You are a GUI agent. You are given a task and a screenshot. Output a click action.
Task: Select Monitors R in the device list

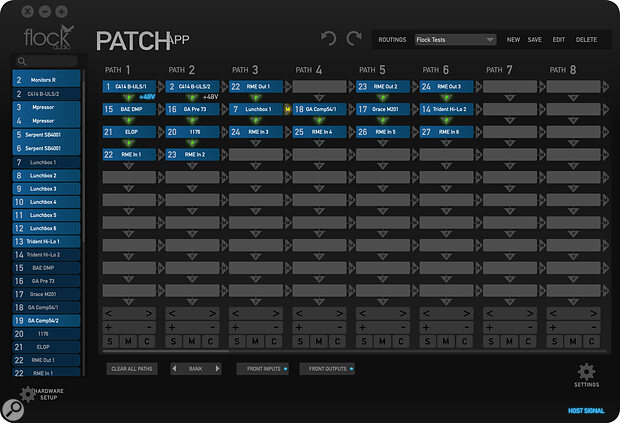[x=46, y=80]
